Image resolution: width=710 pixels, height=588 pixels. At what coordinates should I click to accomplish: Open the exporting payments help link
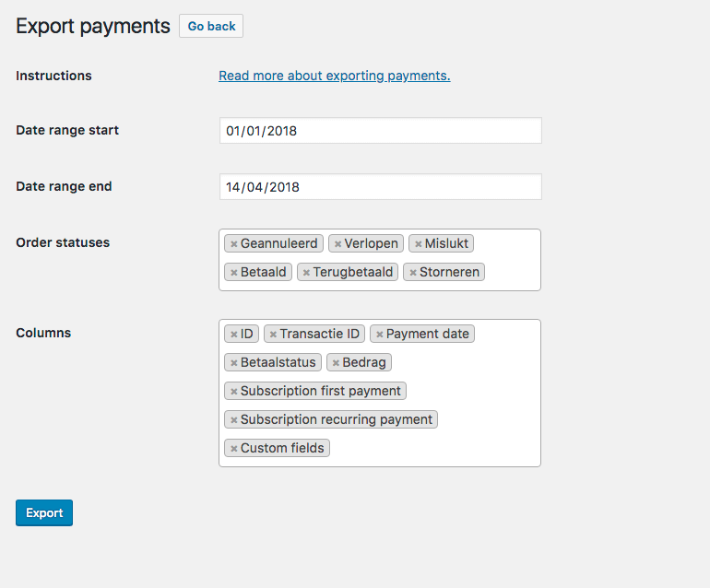(334, 76)
